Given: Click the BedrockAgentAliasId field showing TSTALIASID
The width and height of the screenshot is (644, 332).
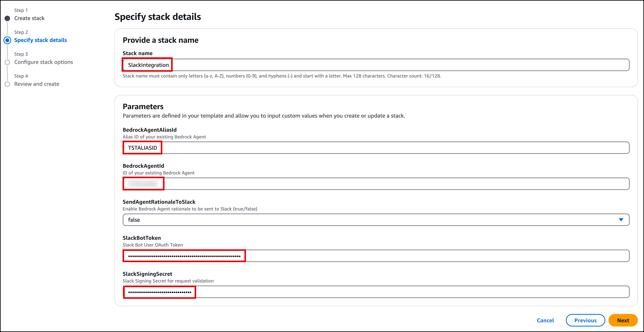Looking at the screenshot, I should pos(142,148).
